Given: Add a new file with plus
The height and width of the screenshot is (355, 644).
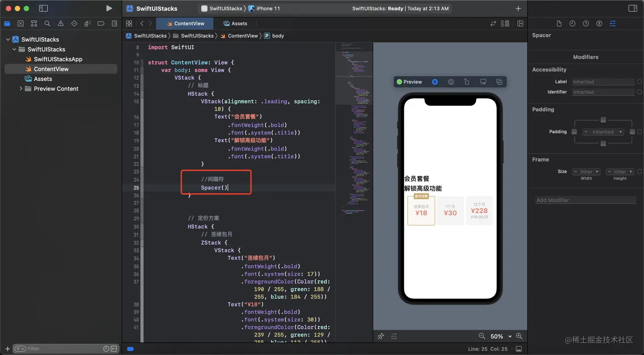Looking at the screenshot, I should coord(7,349).
